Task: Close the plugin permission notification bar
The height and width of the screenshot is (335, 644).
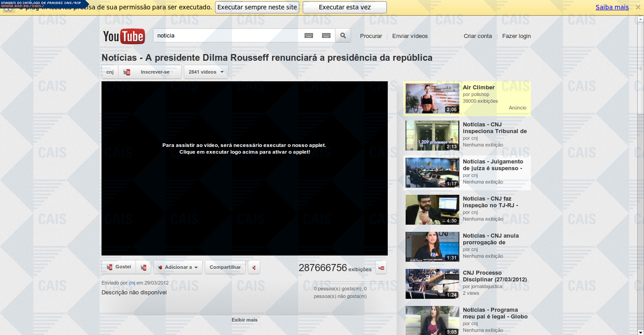Action: point(638,7)
